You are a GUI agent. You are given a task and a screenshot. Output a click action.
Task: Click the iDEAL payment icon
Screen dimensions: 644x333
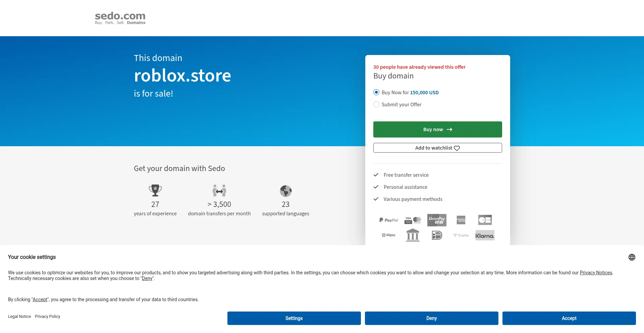coord(437,235)
